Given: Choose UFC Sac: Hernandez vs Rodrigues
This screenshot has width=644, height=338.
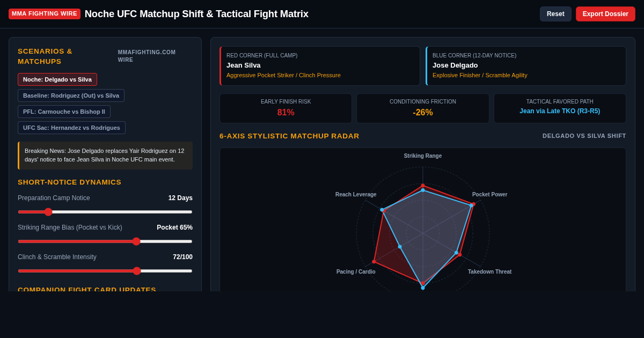Looking at the screenshot, I should (71, 128).
